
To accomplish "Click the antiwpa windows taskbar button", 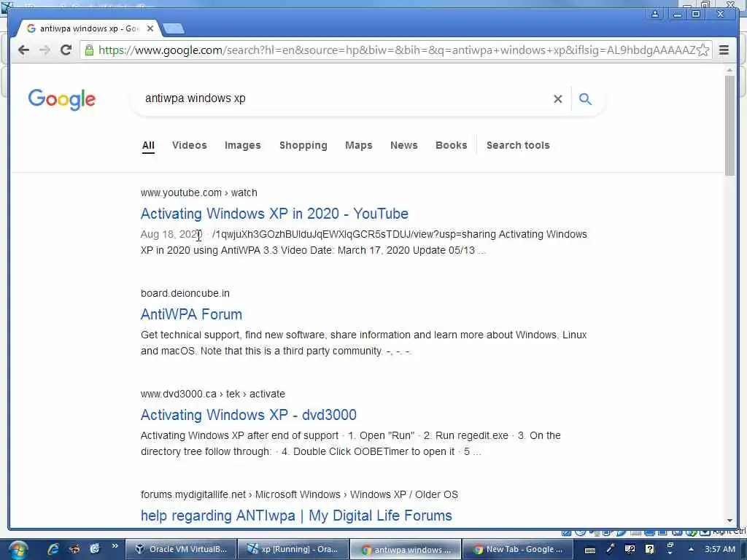I will click(406, 549).
